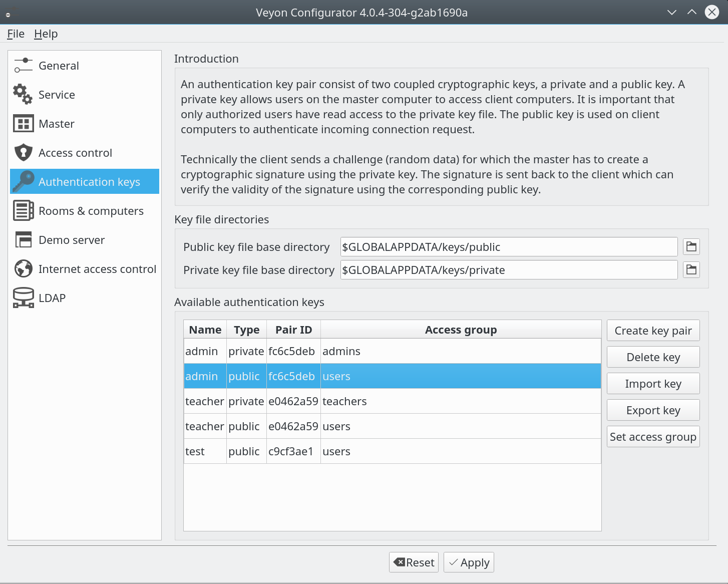
Task: Click the General sliders icon
Action: tap(23, 66)
